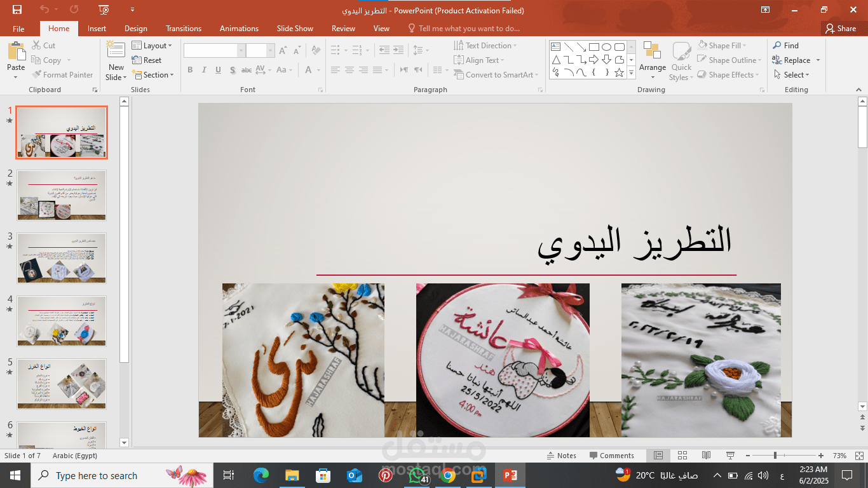
Task: Click the Comments button in status bar
Action: point(612,456)
